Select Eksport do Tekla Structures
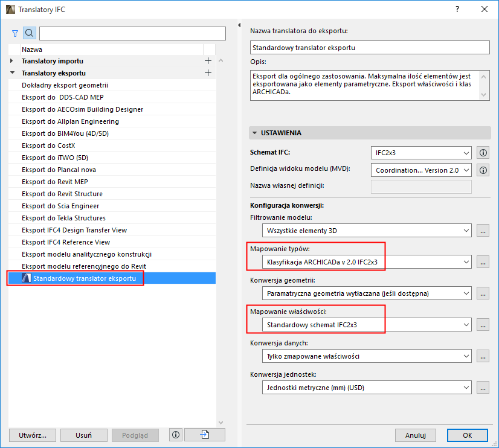499x448 pixels. coord(112,218)
